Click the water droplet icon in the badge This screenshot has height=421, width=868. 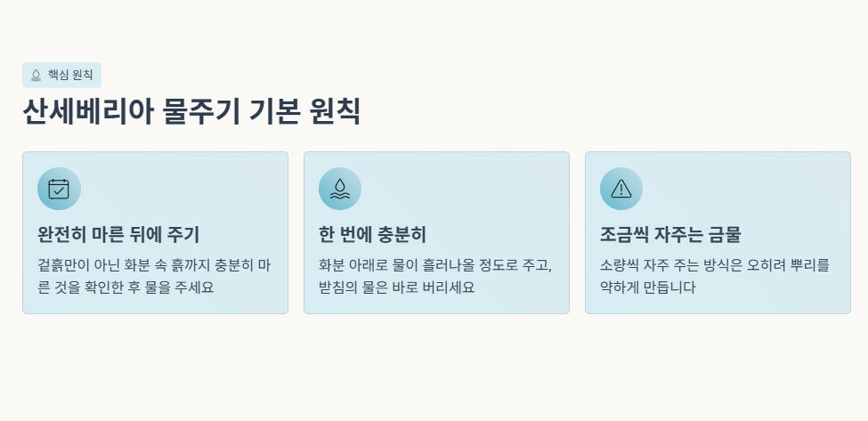pos(36,76)
